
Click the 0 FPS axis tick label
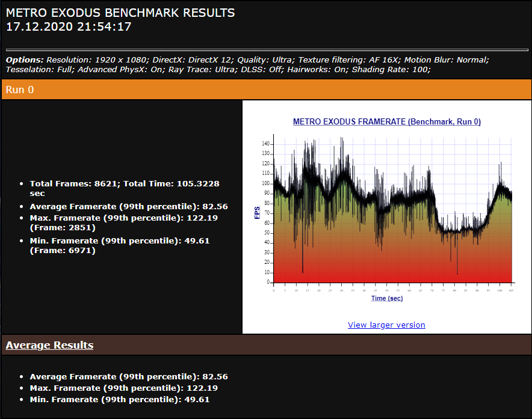click(x=268, y=282)
